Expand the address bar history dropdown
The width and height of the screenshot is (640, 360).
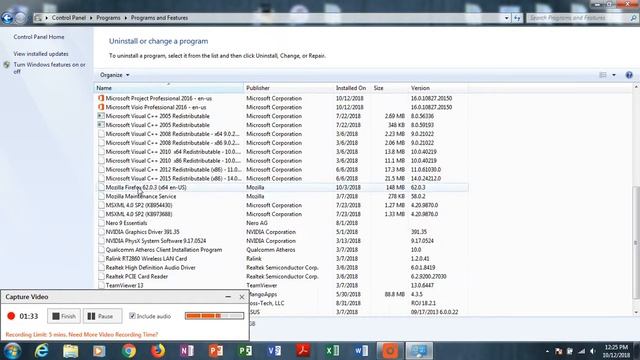pos(507,18)
